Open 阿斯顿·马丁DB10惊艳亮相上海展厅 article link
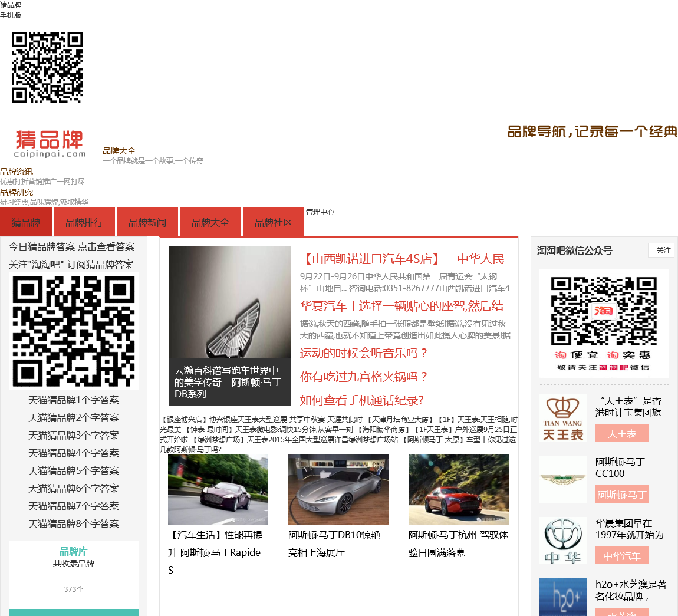678x616 pixels. pos(334,544)
